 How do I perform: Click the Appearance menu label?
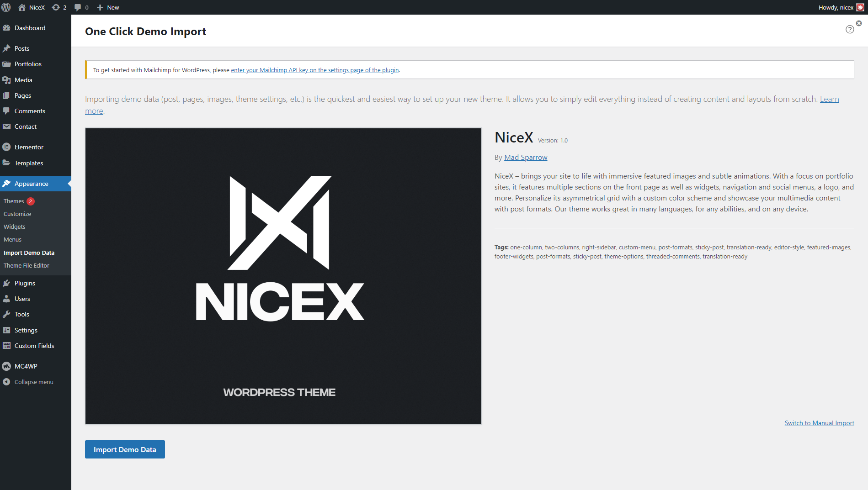(x=32, y=184)
